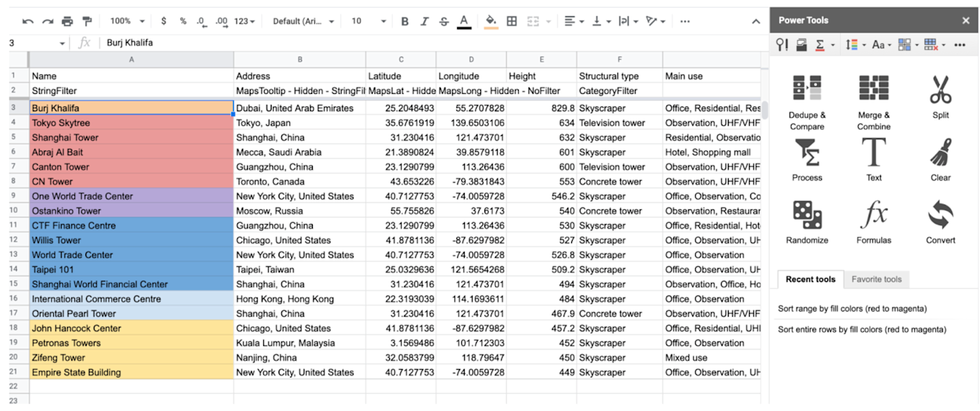This screenshot has width=980, height=411.
Task: Open the Dedupe & Compare tool
Action: click(807, 102)
